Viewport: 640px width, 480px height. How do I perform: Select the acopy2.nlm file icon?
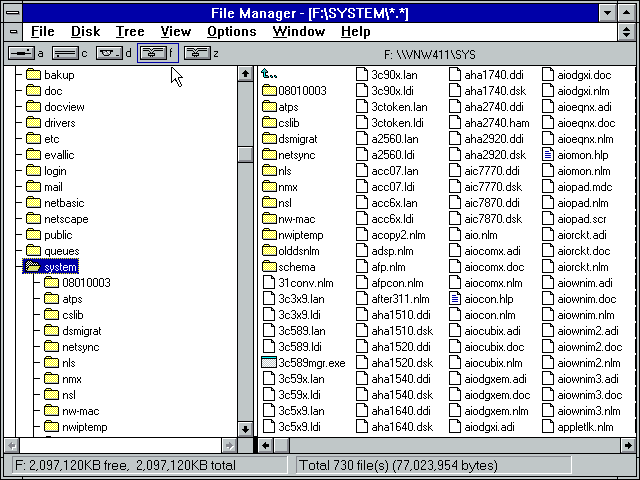pos(362,235)
